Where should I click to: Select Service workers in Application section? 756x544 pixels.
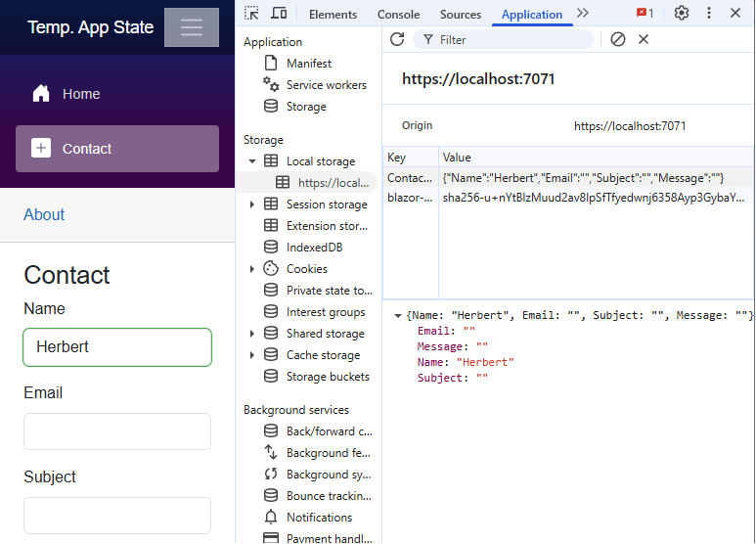326,85
